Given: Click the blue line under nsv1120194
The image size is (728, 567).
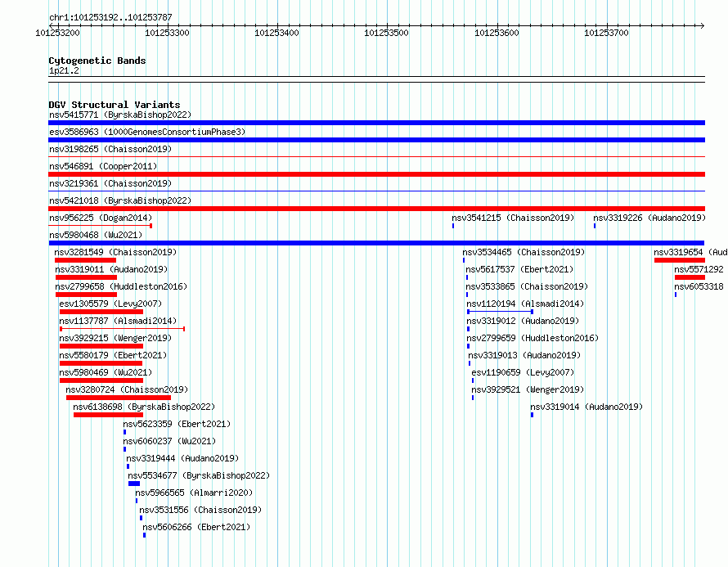Looking at the screenshot, I should click(500, 312).
